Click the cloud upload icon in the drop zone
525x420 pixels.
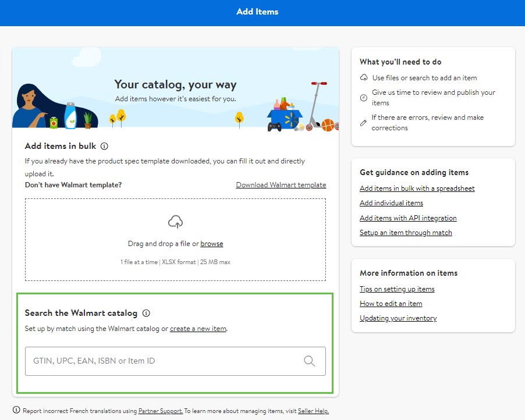click(x=175, y=222)
